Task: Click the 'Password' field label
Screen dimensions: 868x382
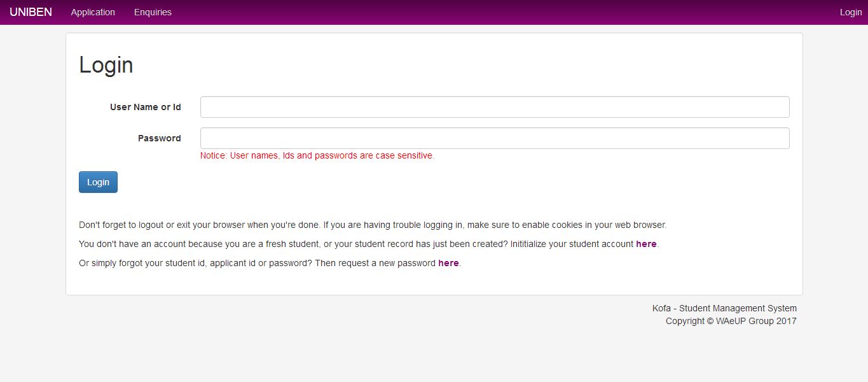Action: (159, 138)
